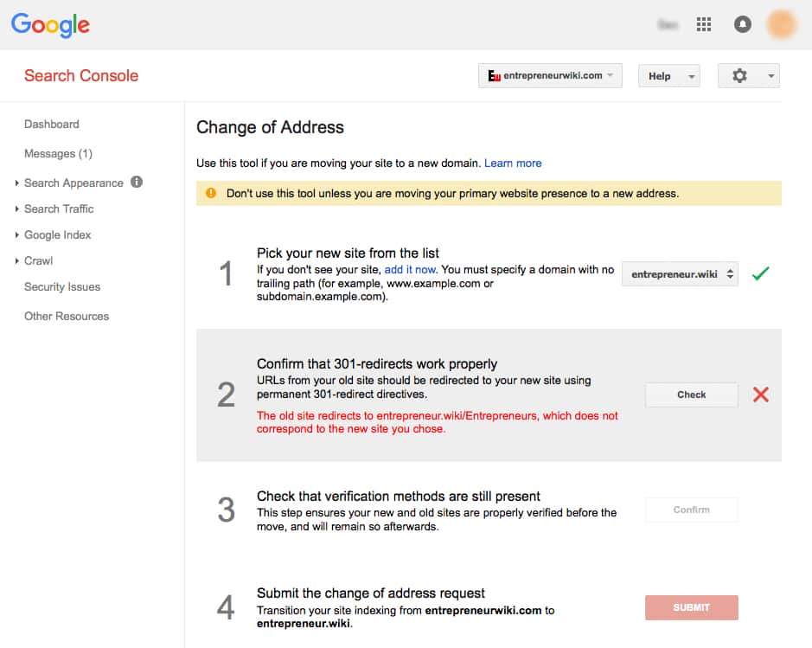
Task: Expand the Crawl section
Action: coord(38,260)
